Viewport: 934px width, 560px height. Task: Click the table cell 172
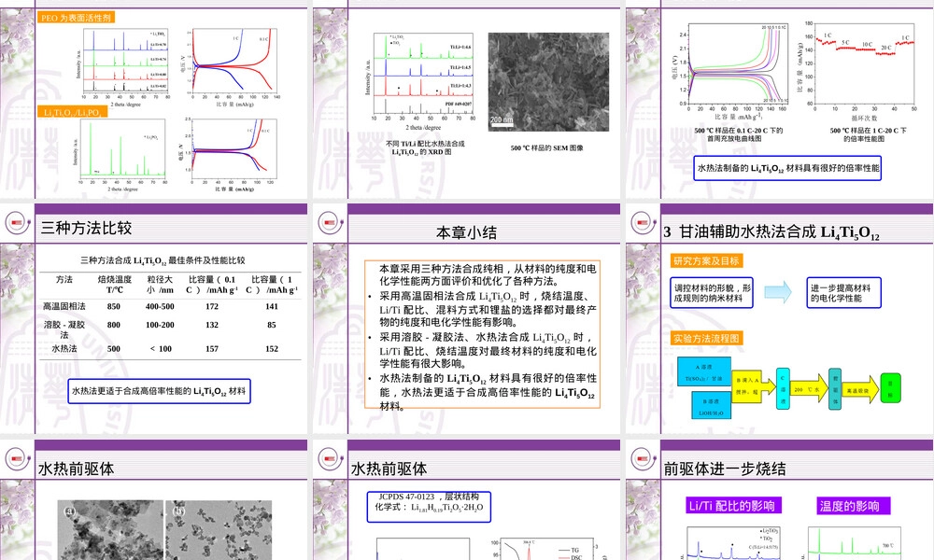tap(211, 306)
